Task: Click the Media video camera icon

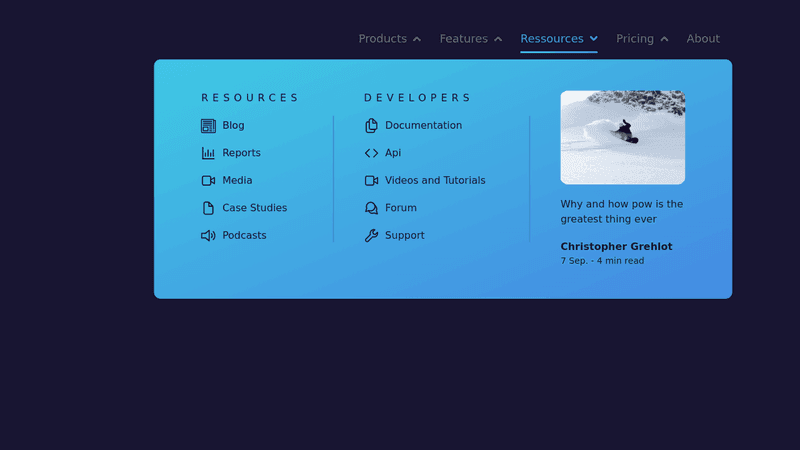Action: (208, 181)
